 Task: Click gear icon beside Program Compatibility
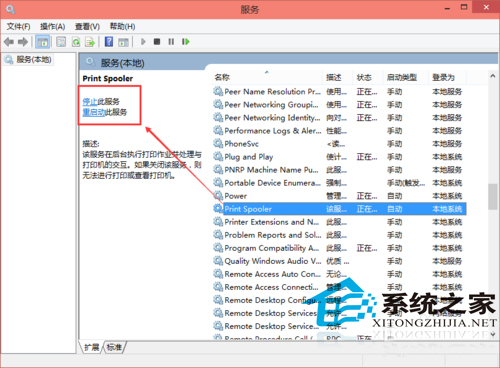(x=218, y=248)
